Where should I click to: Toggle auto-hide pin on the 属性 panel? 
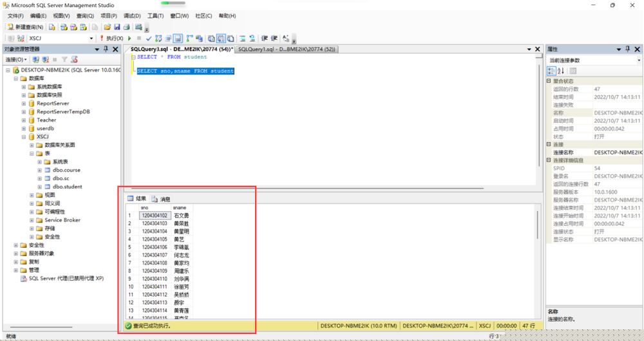pos(628,50)
